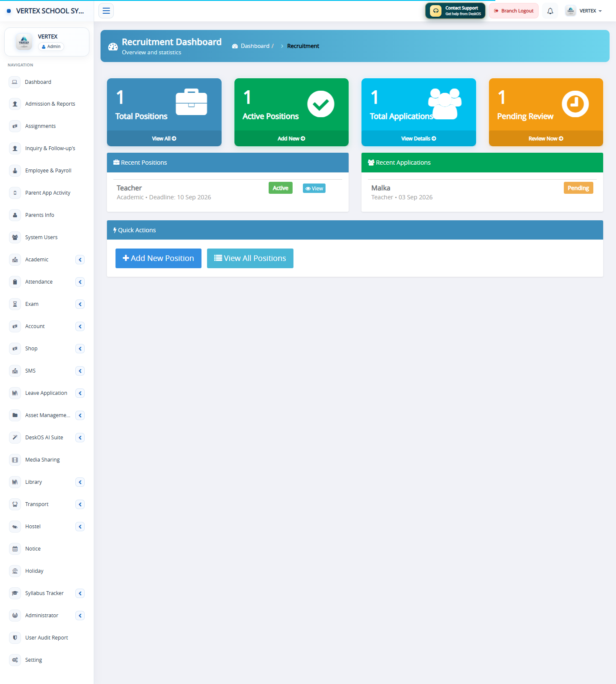Image resolution: width=616 pixels, height=684 pixels.
Task: Expand the Attendance menu chevron
Action: pos(80,282)
